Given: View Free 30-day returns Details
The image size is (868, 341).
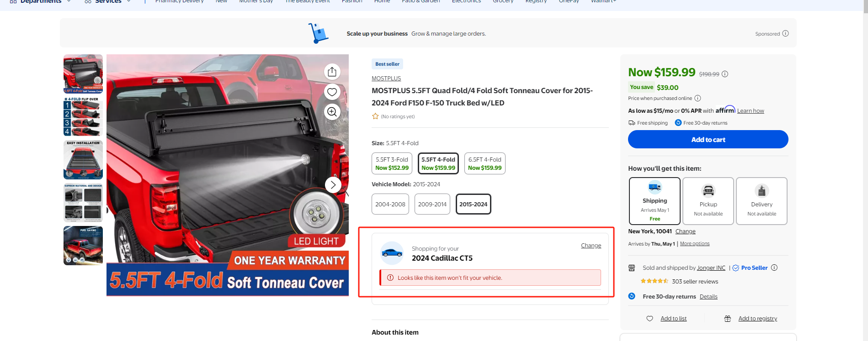Looking at the screenshot, I should (708, 297).
